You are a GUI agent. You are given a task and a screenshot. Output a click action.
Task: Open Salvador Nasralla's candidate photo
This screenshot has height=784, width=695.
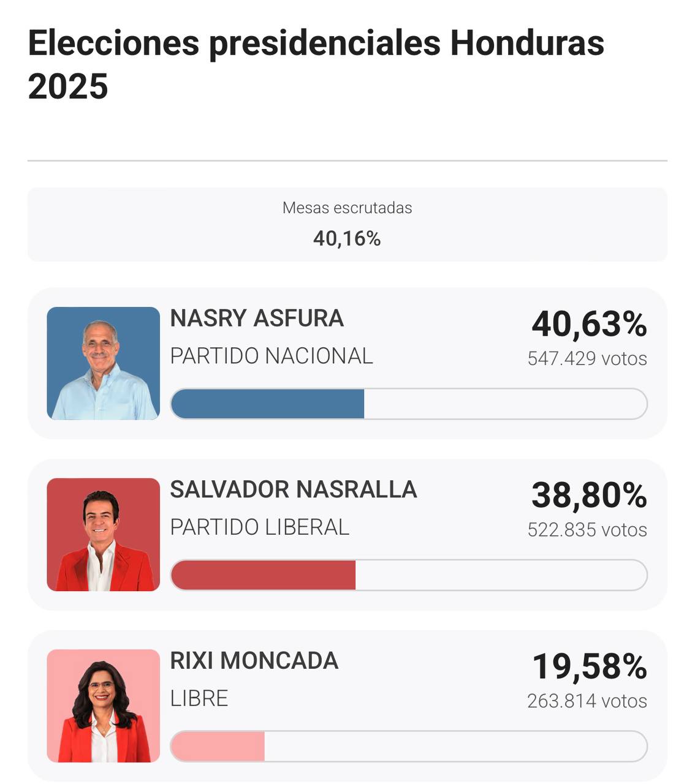click(103, 535)
